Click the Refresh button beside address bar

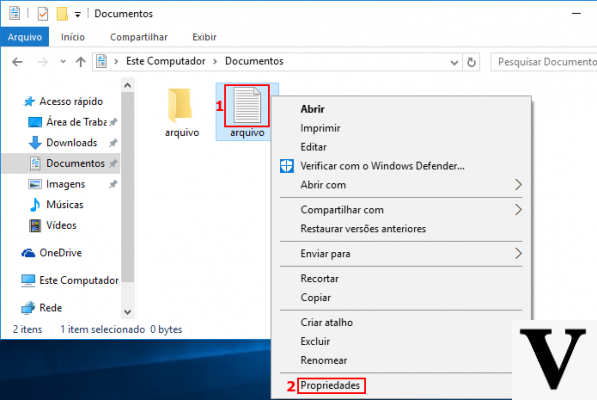(471, 62)
